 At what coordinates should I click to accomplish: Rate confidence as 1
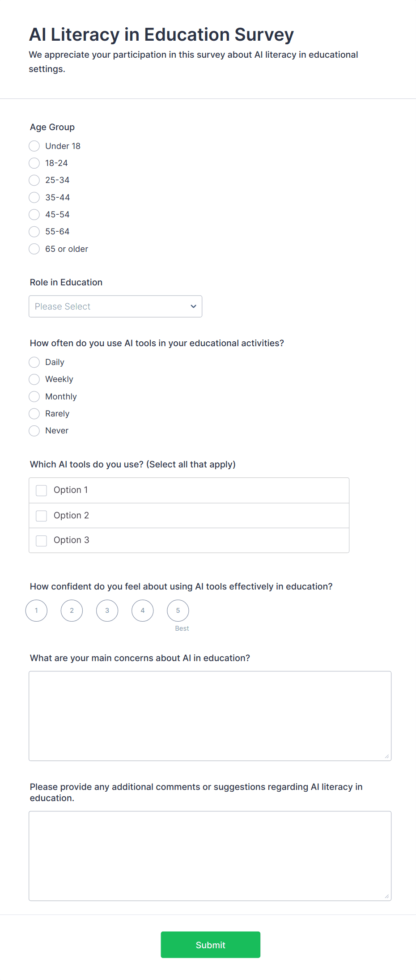click(x=37, y=611)
